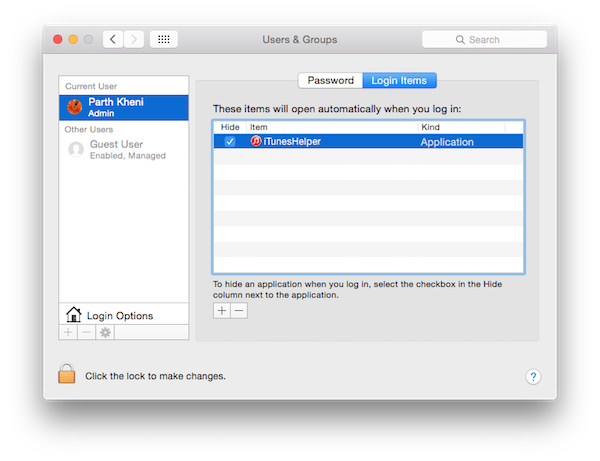The height and width of the screenshot is (461, 600).
Task: Add a user with the sidebar plus button
Action: (x=68, y=332)
